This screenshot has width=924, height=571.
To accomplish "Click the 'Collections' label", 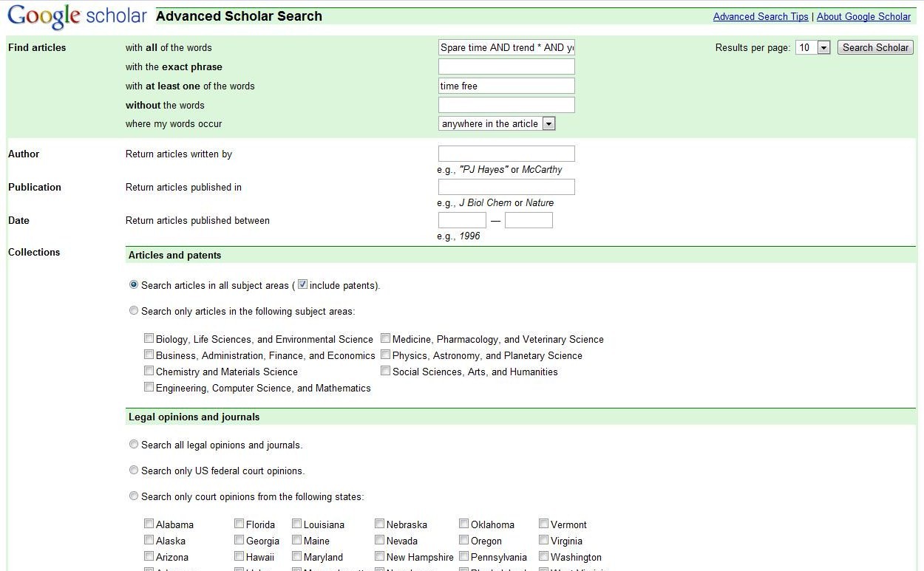I will (34, 252).
